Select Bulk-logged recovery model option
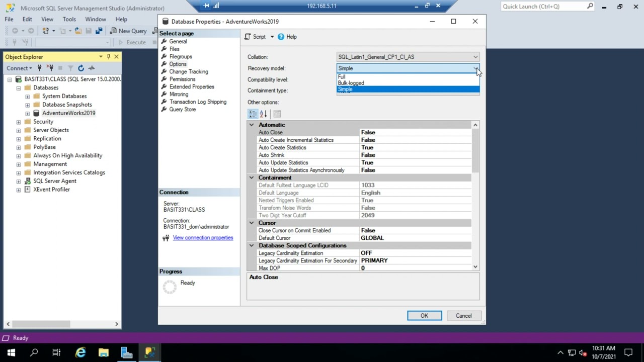 click(408, 83)
